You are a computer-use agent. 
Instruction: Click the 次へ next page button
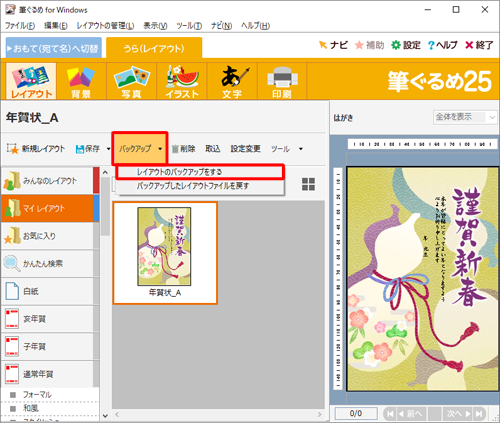pos(457,414)
